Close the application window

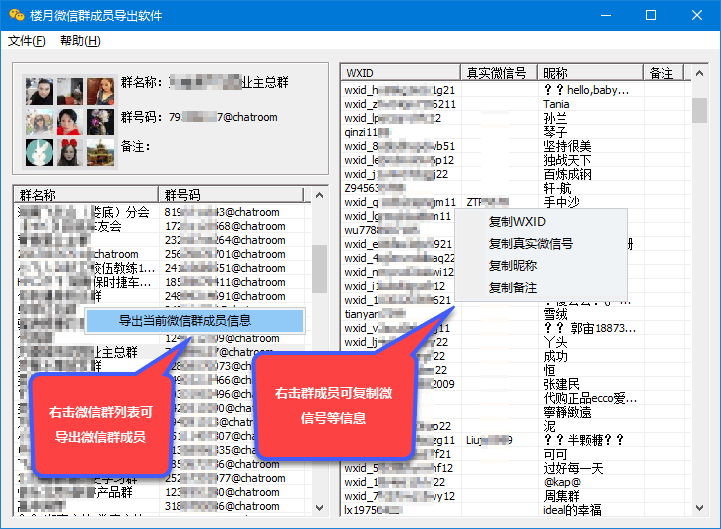[x=697, y=15]
